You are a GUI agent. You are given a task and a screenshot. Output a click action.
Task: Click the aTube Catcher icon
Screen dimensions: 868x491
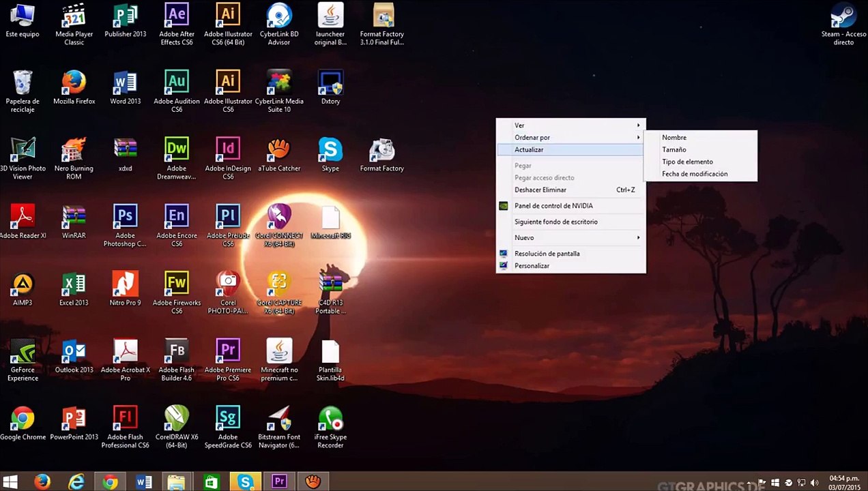[279, 155]
